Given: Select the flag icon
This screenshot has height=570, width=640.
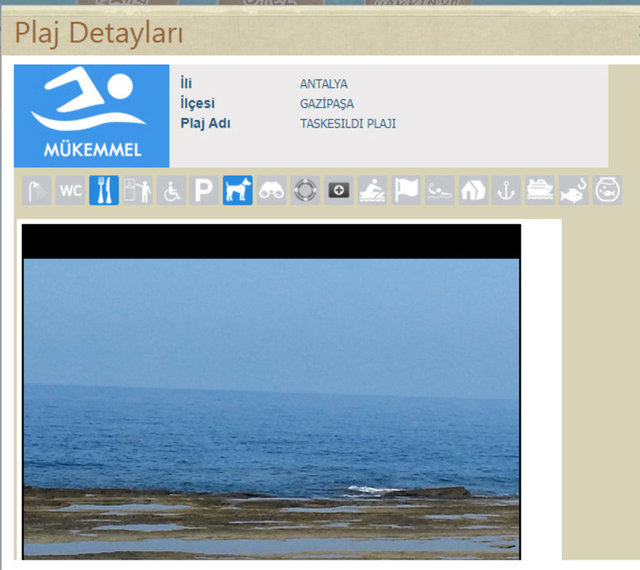Looking at the screenshot, I should coord(406,190).
